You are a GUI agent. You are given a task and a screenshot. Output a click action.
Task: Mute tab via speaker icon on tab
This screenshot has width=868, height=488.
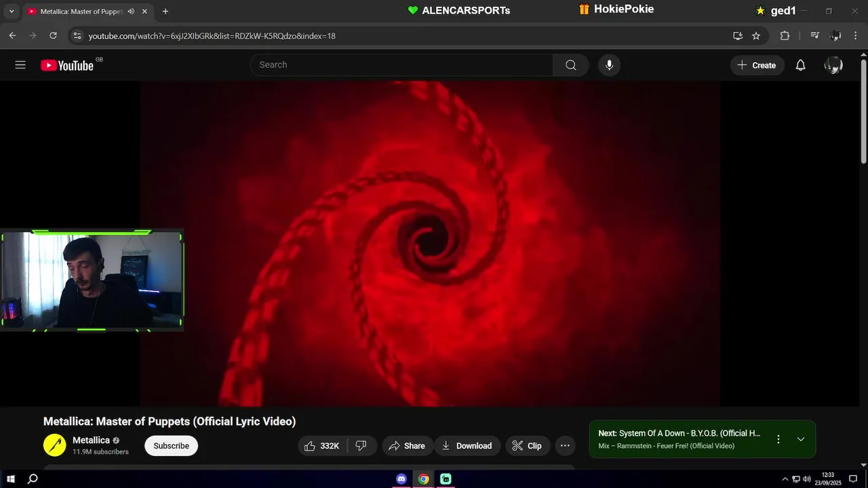point(131,12)
